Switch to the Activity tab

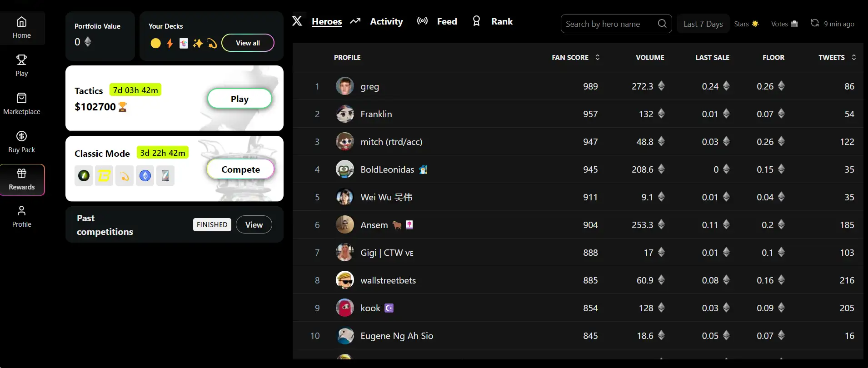point(386,21)
